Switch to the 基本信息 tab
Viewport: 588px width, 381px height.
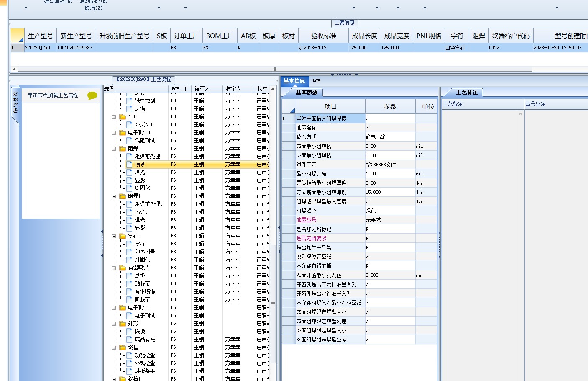coord(294,81)
